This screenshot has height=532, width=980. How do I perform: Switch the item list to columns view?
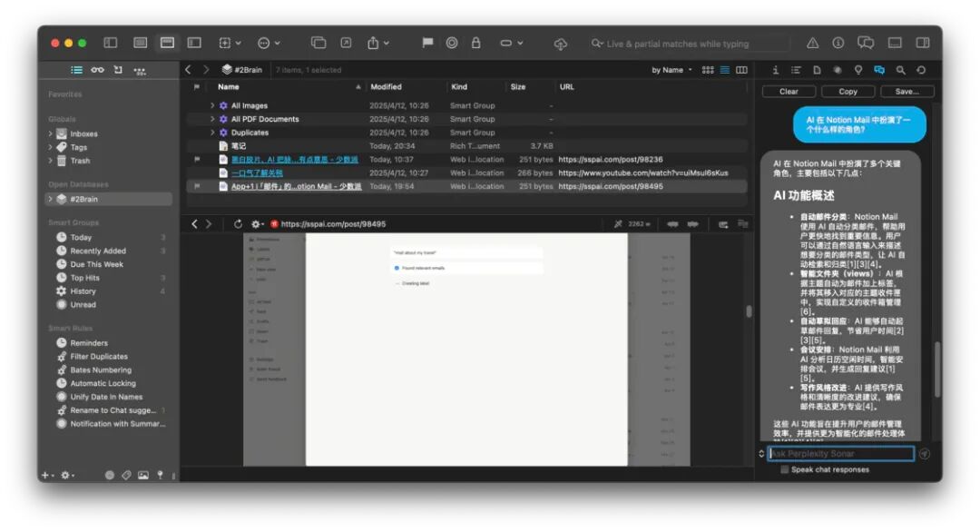pyautogui.click(x=742, y=70)
